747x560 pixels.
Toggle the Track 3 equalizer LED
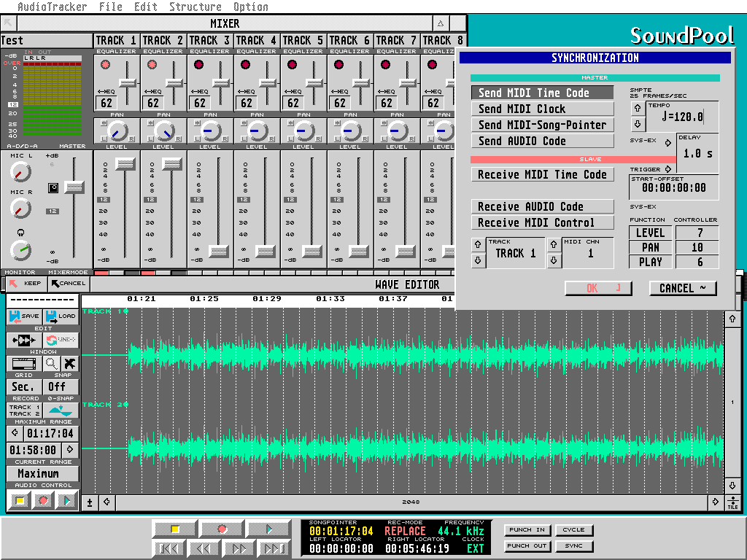click(x=198, y=64)
